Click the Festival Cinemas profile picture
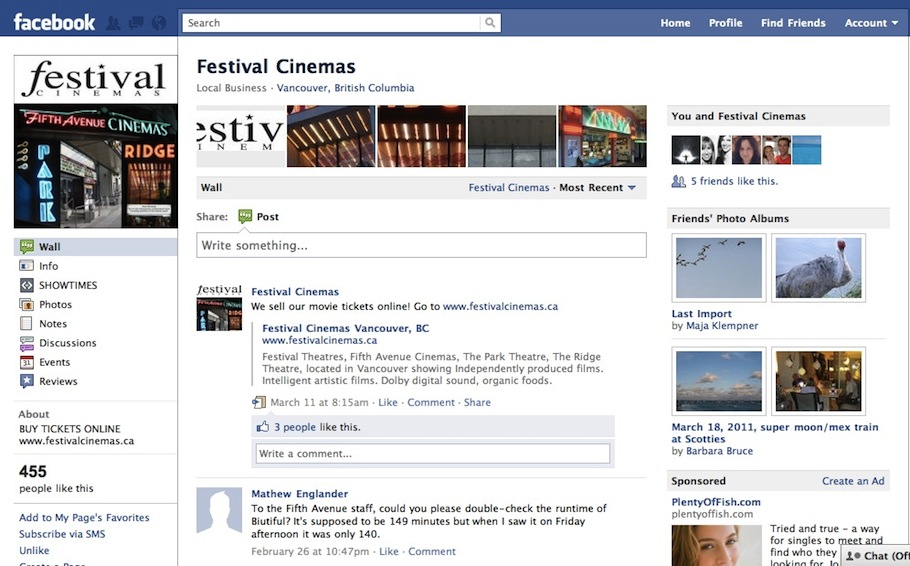 (96, 142)
